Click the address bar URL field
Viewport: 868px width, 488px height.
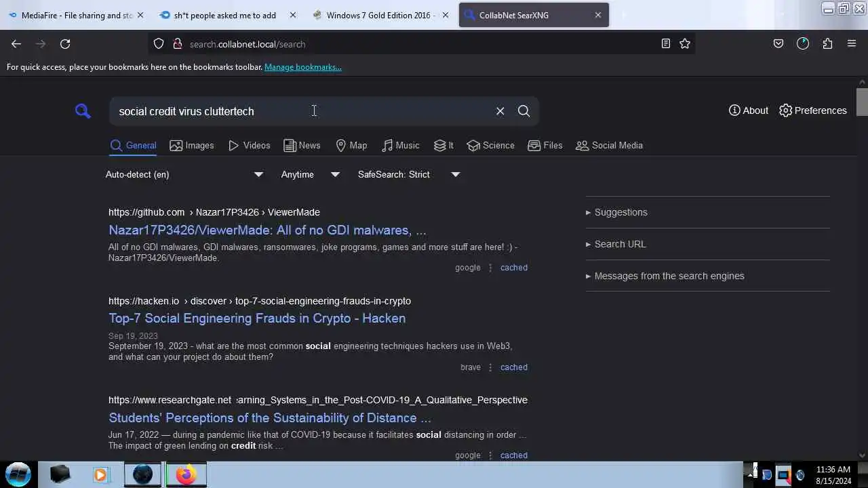click(x=420, y=44)
